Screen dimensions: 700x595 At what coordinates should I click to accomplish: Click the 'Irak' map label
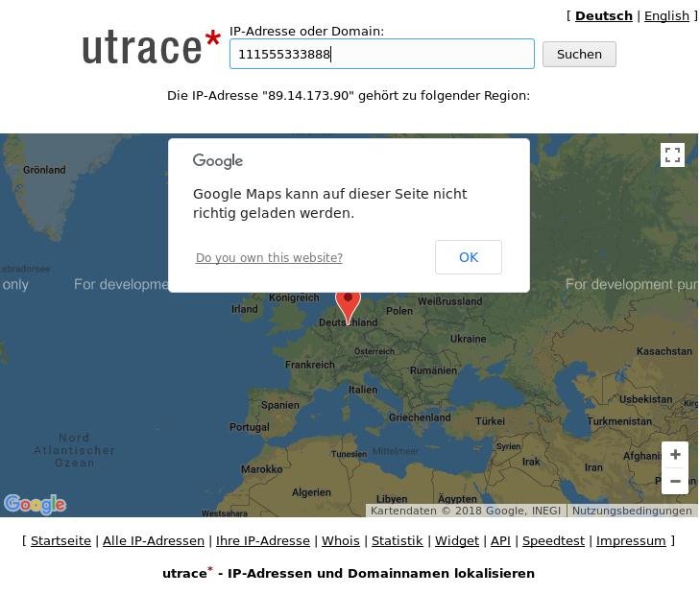531,462
